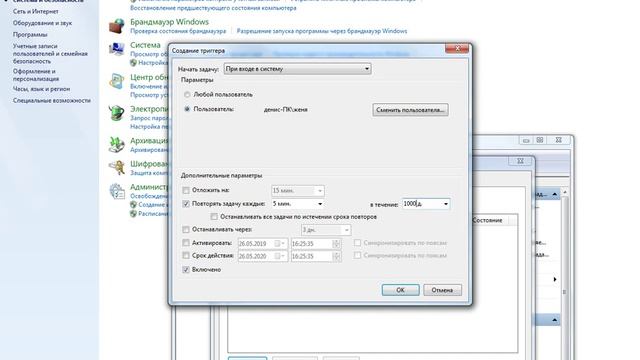Viewport: 640px width, 360px height.
Task: Close the background task creation dialog
Action: tap(520, 161)
